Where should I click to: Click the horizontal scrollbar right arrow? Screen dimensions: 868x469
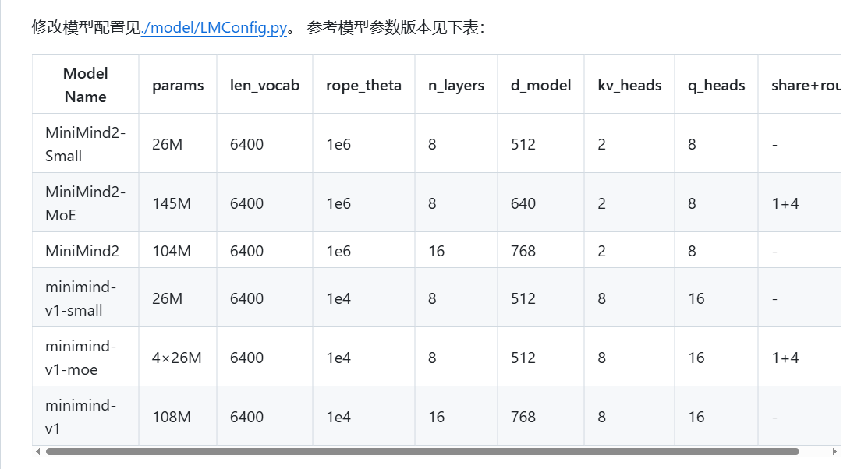[x=834, y=452]
